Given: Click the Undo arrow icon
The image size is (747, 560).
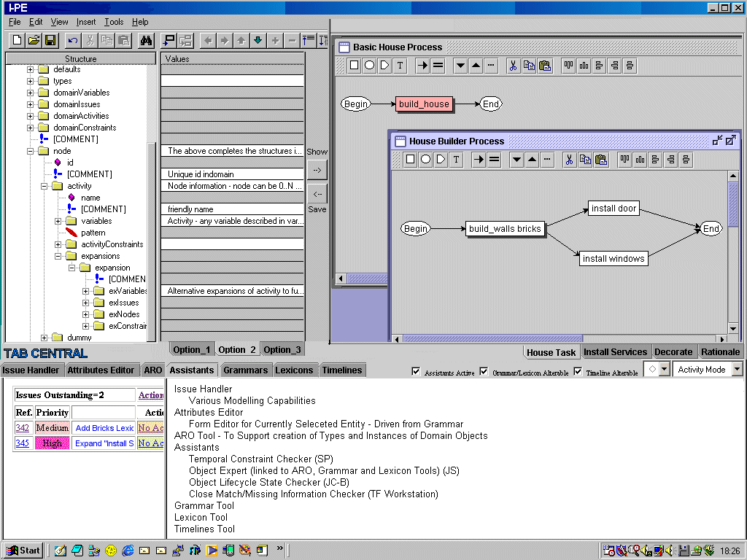Looking at the screenshot, I should click(x=73, y=40).
